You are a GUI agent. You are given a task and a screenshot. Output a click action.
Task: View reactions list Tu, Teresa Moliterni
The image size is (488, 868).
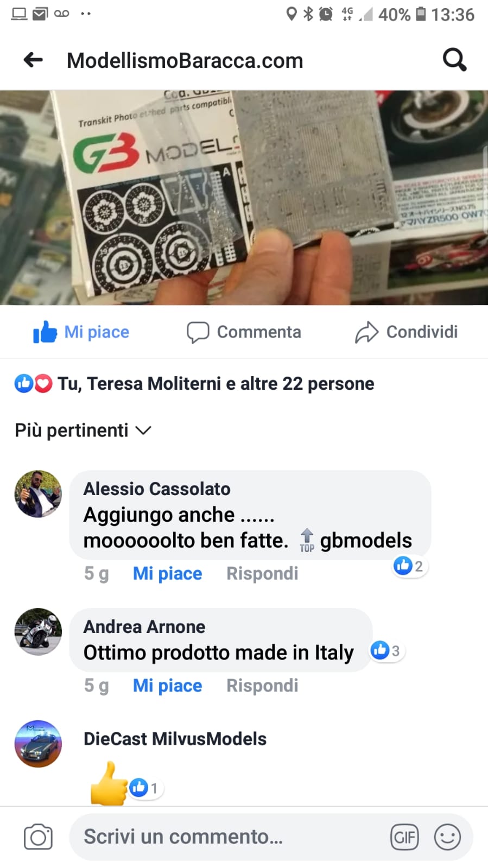(194, 383)
